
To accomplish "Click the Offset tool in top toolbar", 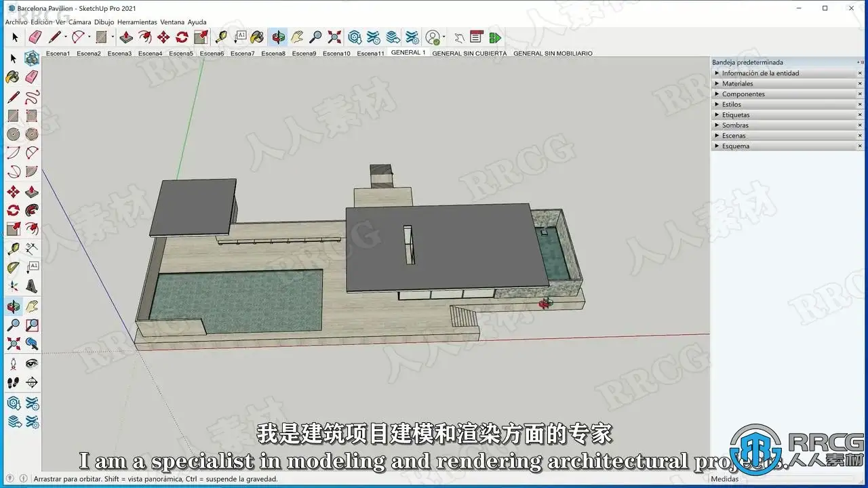I will (145, 37).
